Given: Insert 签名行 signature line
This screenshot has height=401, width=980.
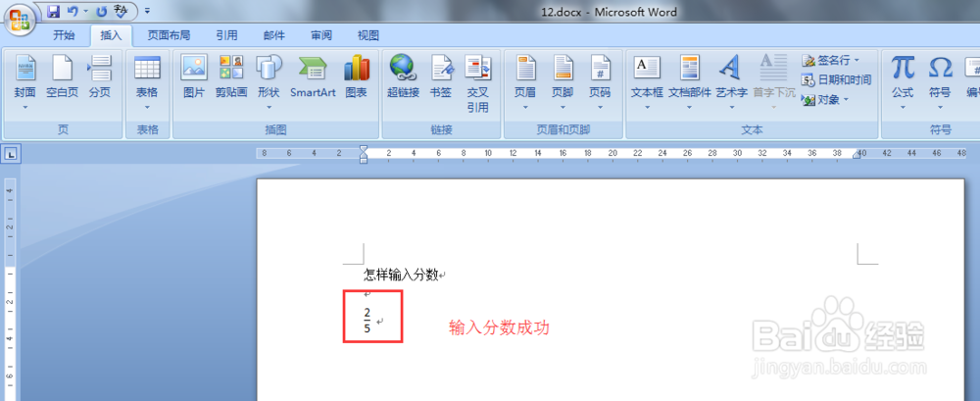Looking at the screenshot, I should [825, 60].
